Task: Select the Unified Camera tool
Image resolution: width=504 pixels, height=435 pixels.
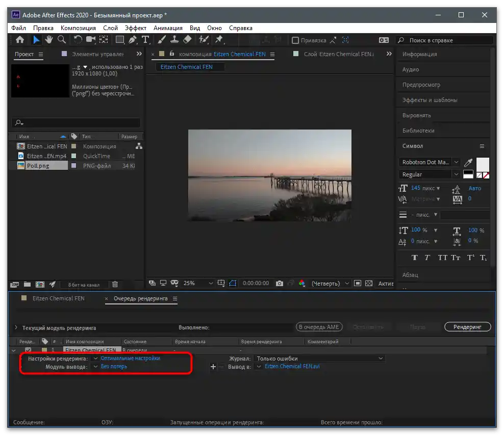Action: [91, 39]
